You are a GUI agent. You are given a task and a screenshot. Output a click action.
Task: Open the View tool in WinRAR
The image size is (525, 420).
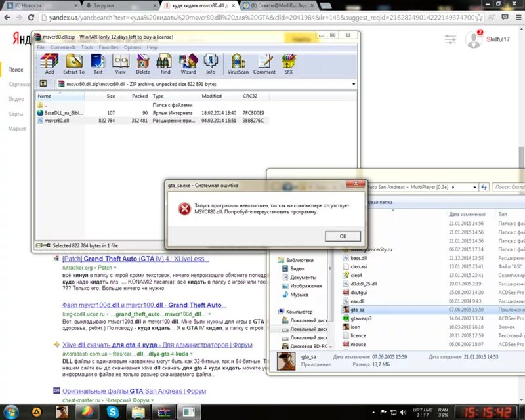coord(121,64)
